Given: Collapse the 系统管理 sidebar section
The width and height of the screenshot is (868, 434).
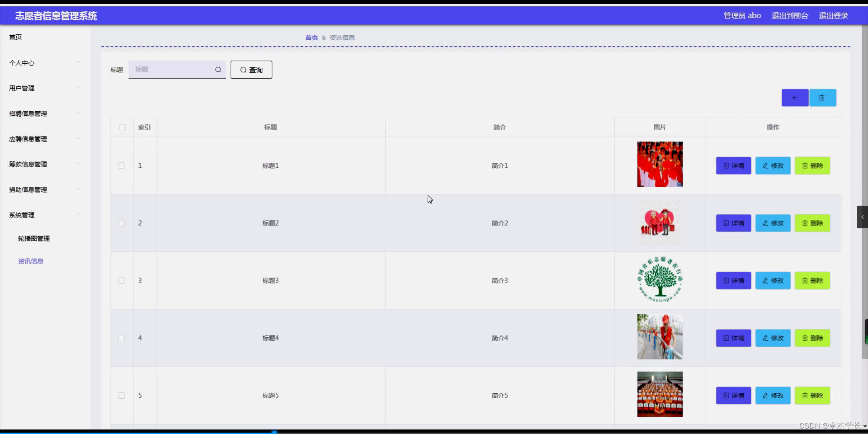Looking at the screenshot, I should click(x=22, y=215).
